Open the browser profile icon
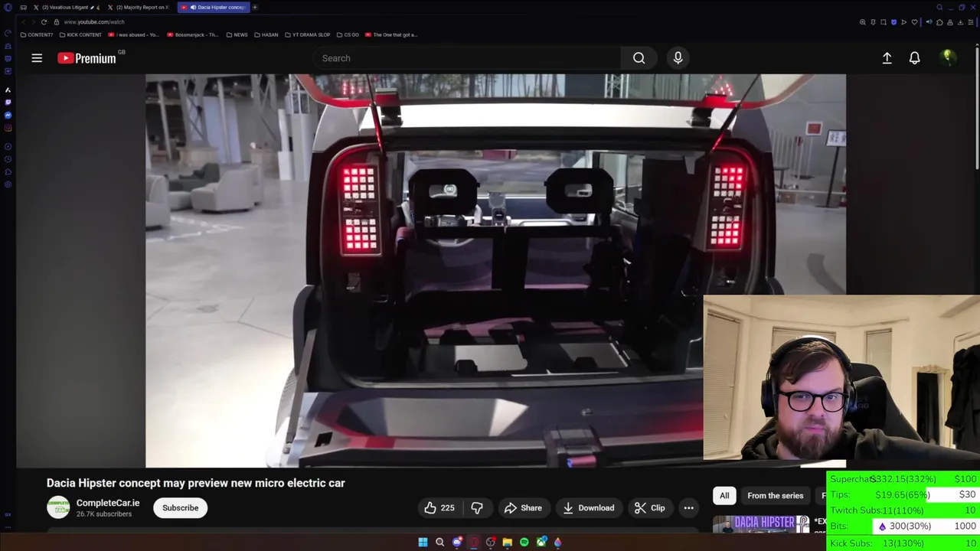Image resolution: width=980 pixels, height=551 pixels. click(x=950, y=22)
